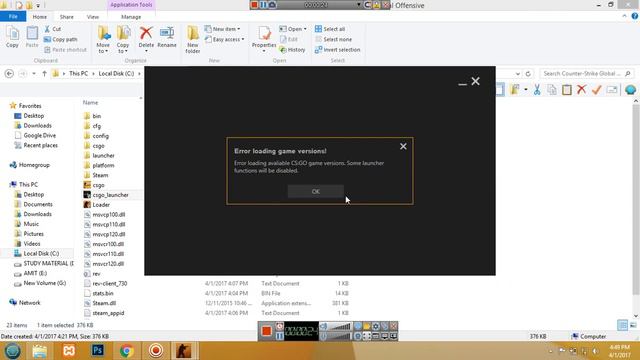Switch to the Share ribbon tab
The image size is (640, 360).
(67, 17)
